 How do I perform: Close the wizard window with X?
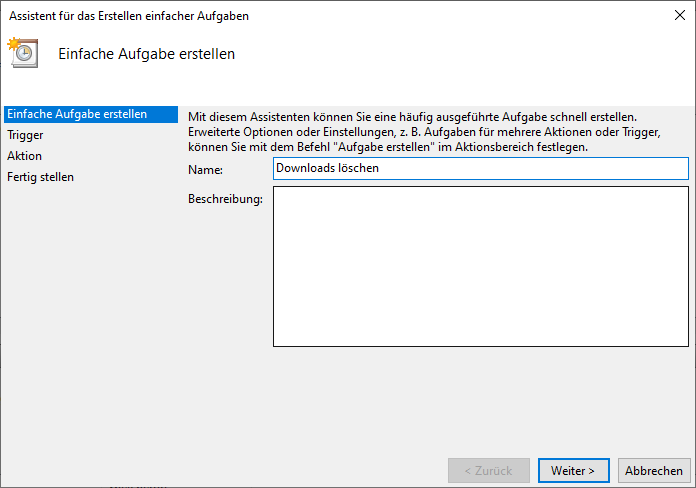tap(680, 16)
